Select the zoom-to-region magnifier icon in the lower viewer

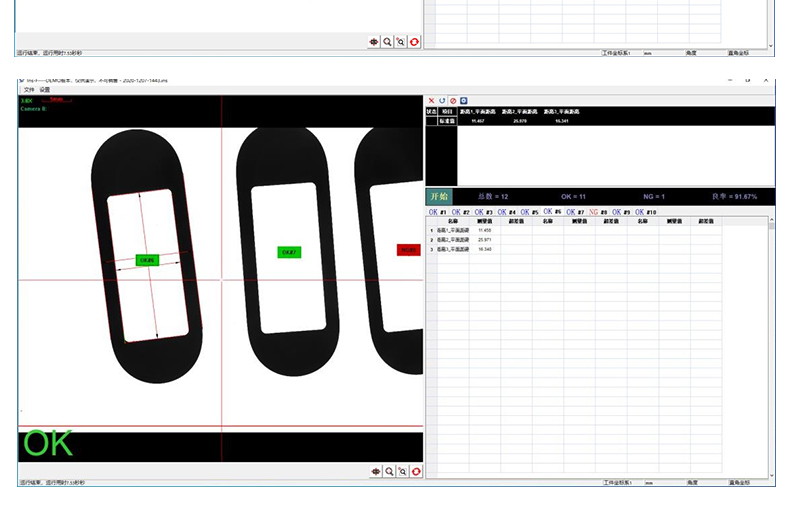click(x=401, y=470)
